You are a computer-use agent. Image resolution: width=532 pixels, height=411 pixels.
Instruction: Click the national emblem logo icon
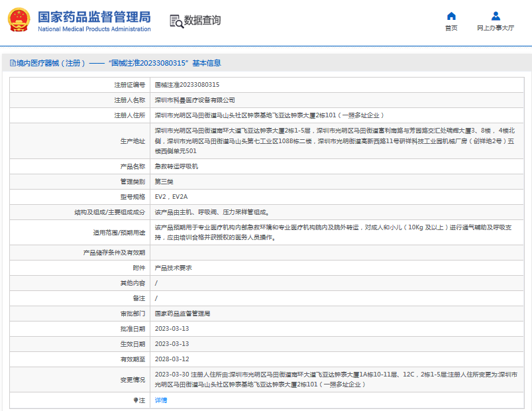tap(18, 21)
